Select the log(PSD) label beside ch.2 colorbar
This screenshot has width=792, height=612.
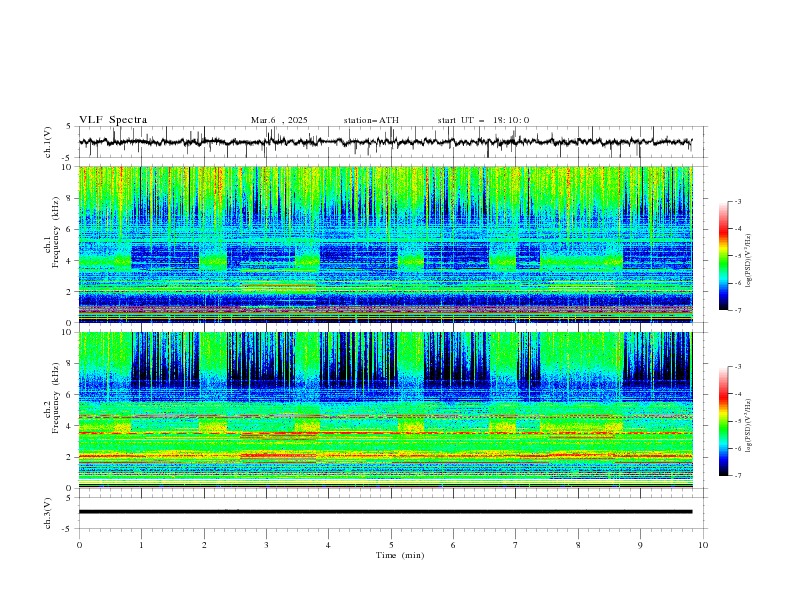(749, 425)
